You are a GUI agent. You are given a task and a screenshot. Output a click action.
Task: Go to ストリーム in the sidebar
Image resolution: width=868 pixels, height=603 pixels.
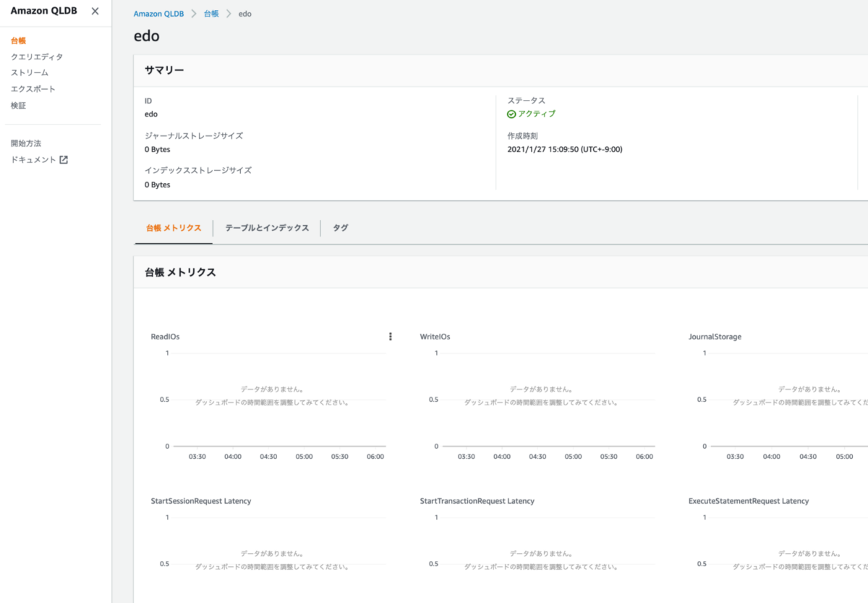coord(30,73)
